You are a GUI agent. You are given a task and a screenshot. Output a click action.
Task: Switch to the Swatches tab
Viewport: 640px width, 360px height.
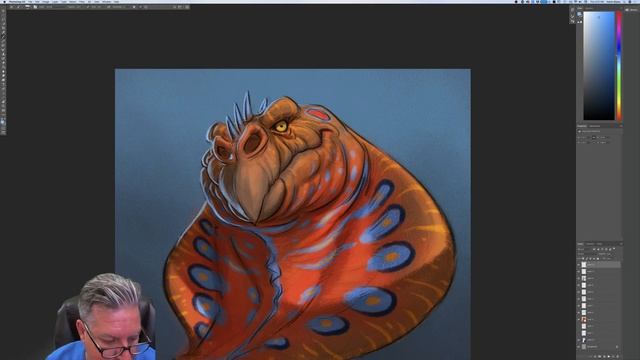pos(589,8)
